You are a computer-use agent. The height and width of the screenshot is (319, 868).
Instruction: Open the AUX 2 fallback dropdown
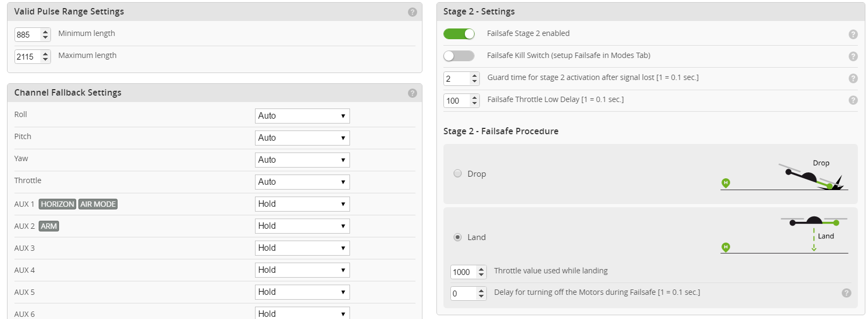tap(302, 226)
